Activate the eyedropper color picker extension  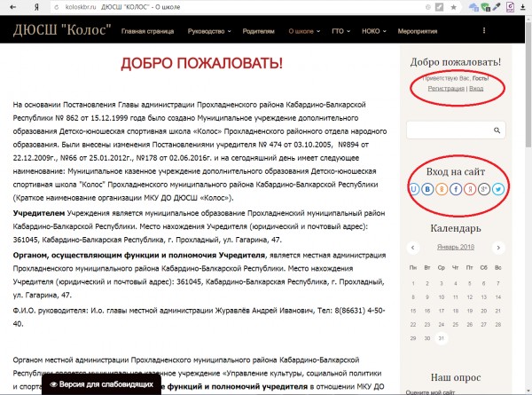pos(497,7)
